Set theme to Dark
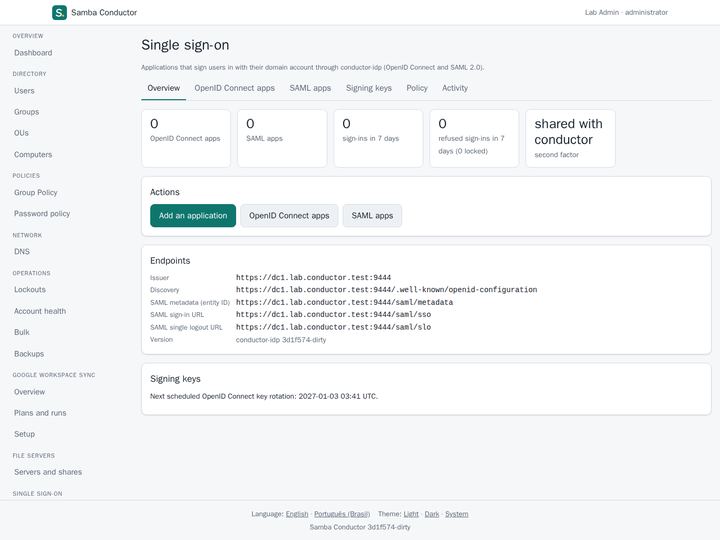 click(x=432, y=514)
